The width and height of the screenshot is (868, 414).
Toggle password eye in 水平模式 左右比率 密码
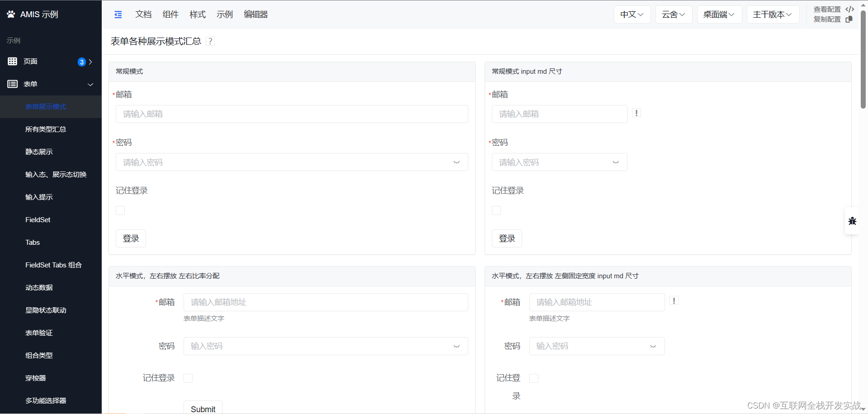(x=457, y=347)
